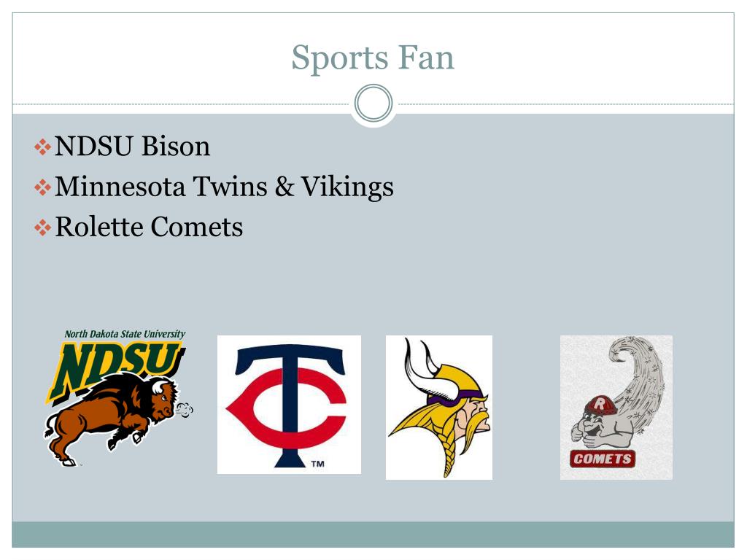Click the Minnesota Vikings head logo

pos(438,407)
